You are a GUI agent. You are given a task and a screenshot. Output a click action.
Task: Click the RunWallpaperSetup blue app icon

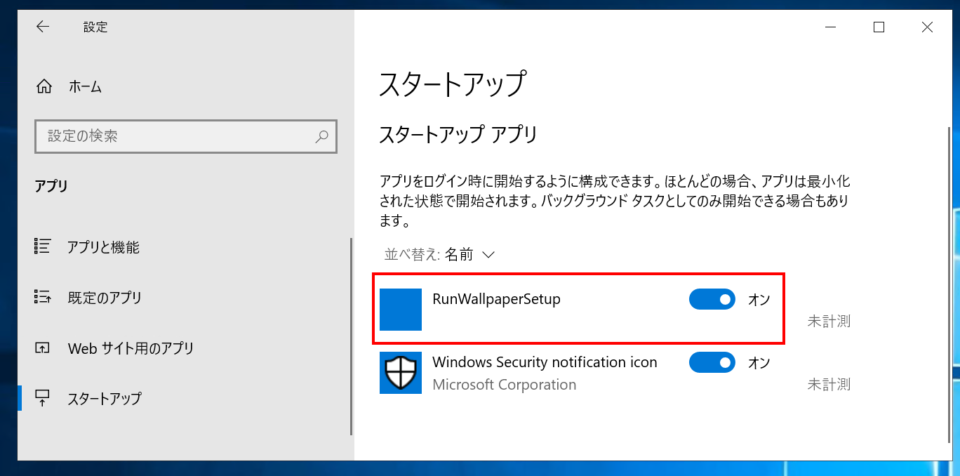pos(401,309)
